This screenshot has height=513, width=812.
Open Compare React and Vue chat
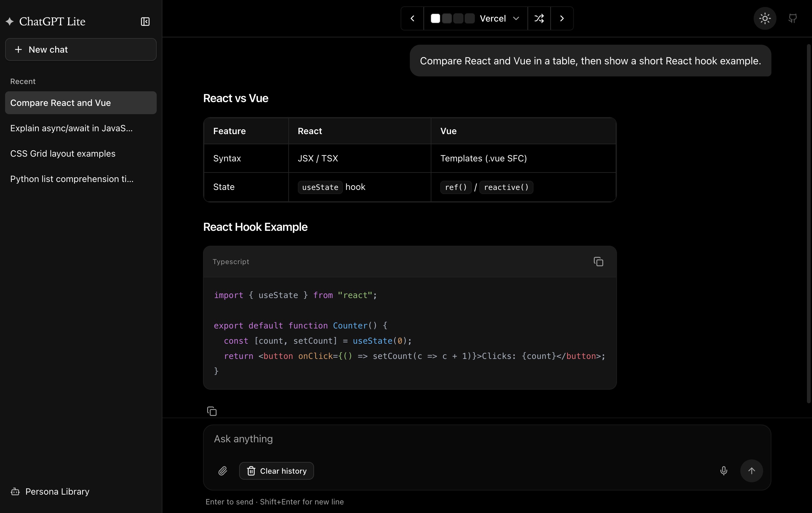pos(81,103)
